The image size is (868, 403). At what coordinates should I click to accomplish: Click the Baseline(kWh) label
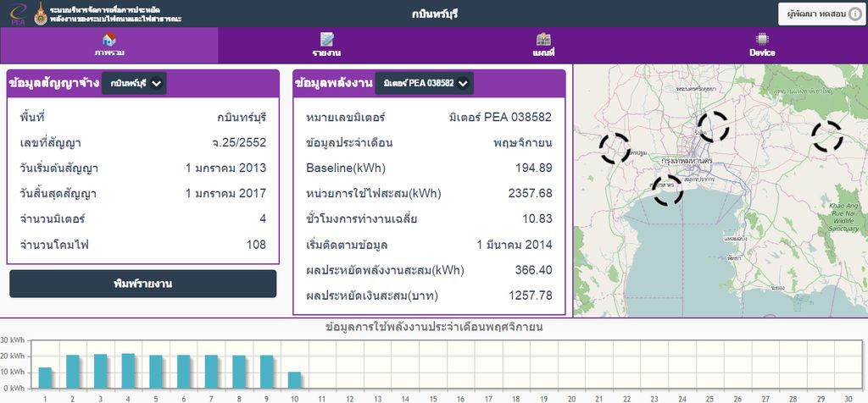(346, 168)
